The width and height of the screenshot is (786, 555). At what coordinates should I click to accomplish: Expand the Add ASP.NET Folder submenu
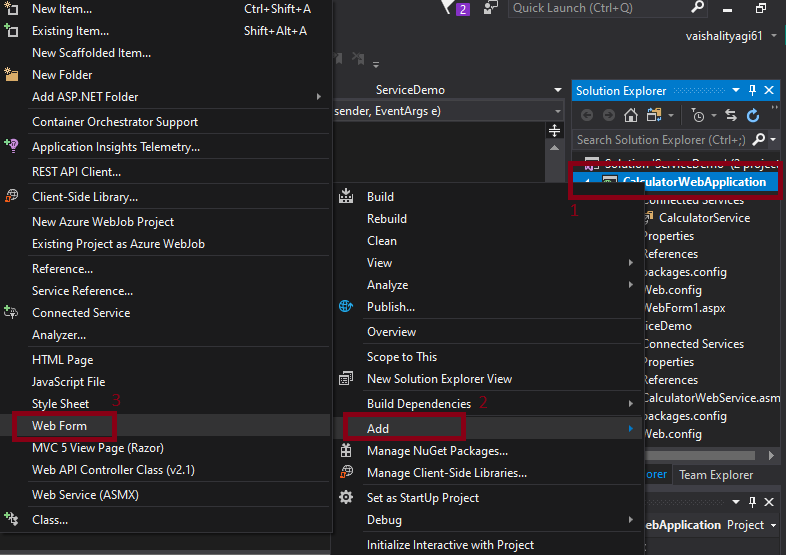[165, 97]
